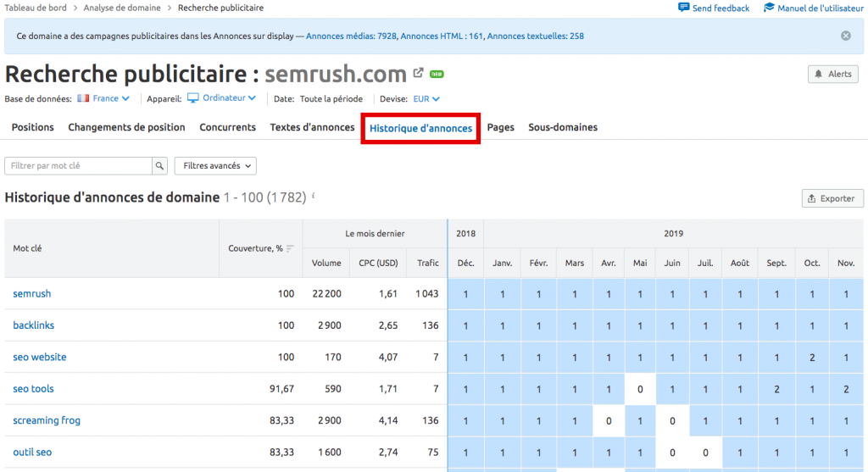Open the Changements de position tab
868x472 pixels.
pyautogui.click(x=127, y=127)
